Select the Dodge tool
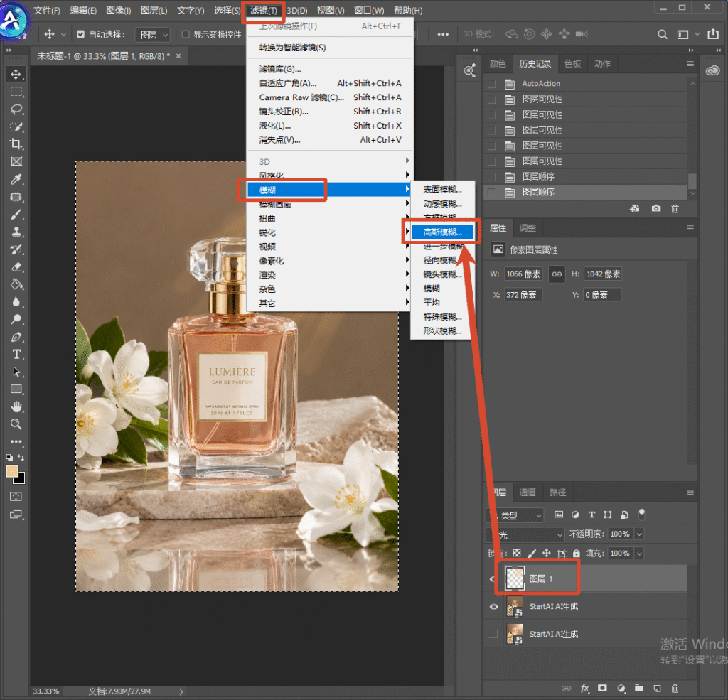 [x=16, y=319]
